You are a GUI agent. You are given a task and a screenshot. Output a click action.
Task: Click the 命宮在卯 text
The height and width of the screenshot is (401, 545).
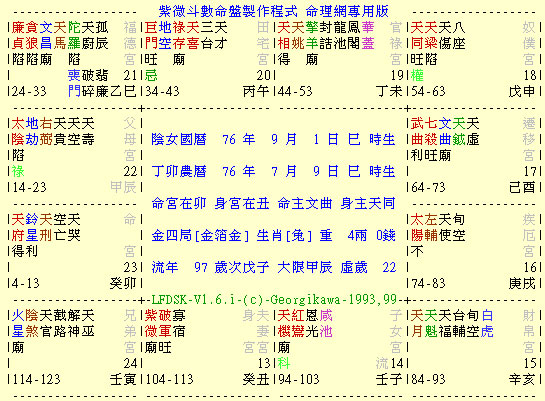tap(179, 203)
